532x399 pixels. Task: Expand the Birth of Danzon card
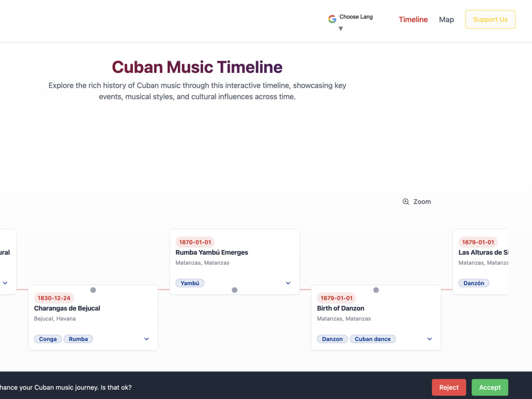[x=429, y=339]
